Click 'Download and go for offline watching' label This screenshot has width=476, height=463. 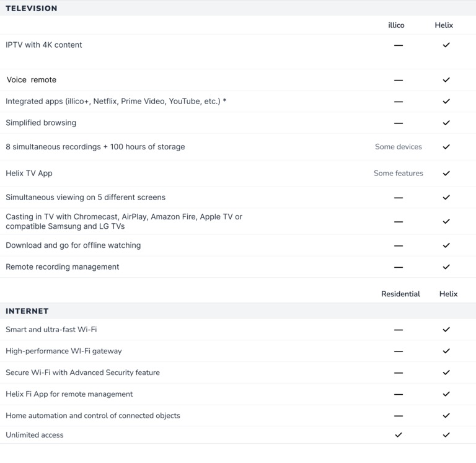(73, 245)
